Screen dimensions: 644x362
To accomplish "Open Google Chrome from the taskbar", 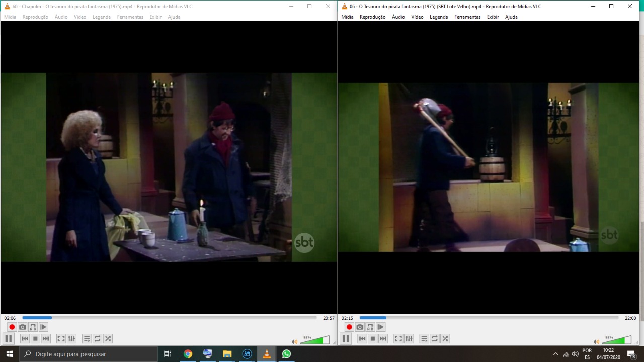I will click(x=188, y=354).
